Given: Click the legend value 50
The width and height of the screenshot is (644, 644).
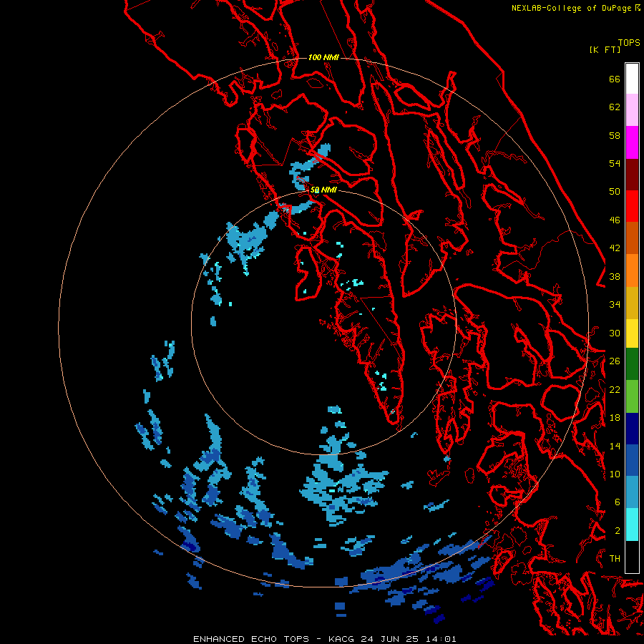Looking at the screenshot, I should [x=615, y=191].
